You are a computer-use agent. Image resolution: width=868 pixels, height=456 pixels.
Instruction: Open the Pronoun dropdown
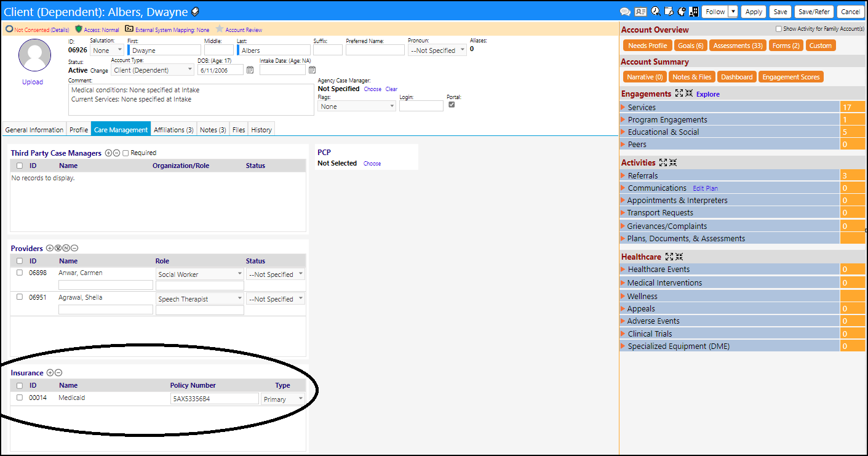437,50
